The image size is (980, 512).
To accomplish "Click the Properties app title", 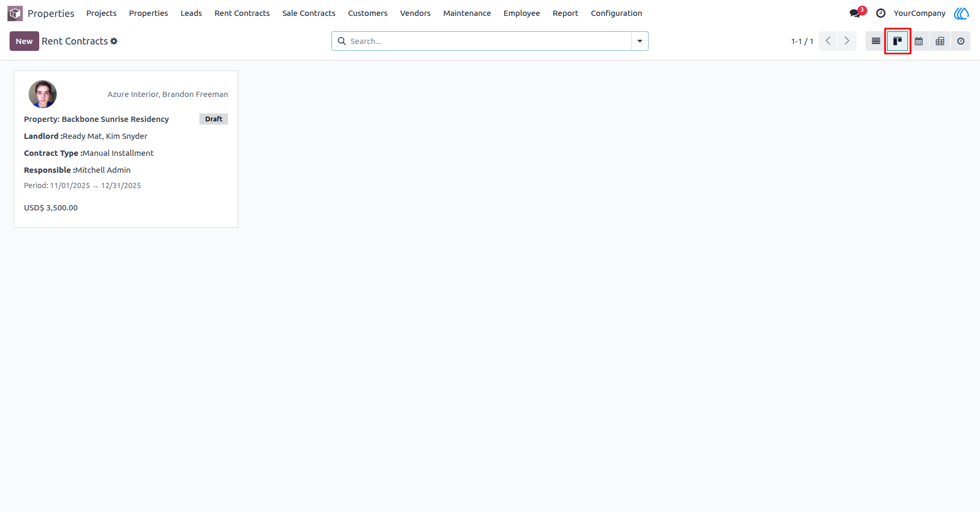I will tap(51, 13).
